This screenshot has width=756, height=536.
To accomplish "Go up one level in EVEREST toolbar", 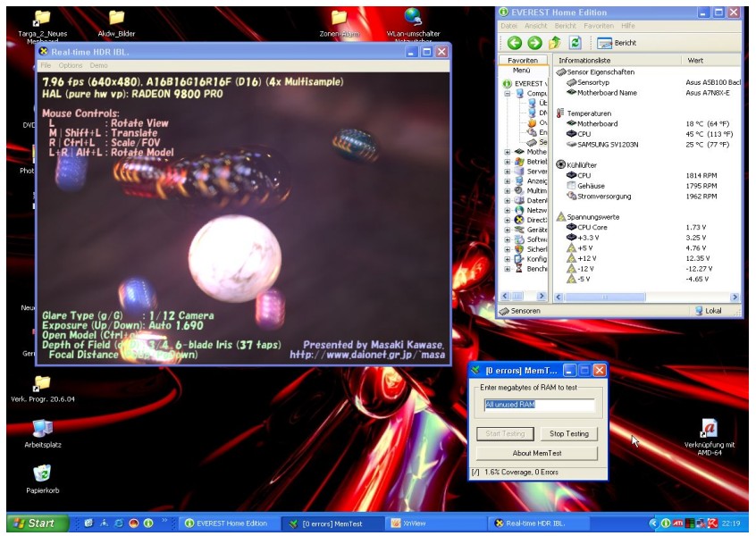I will pos(554,43).
